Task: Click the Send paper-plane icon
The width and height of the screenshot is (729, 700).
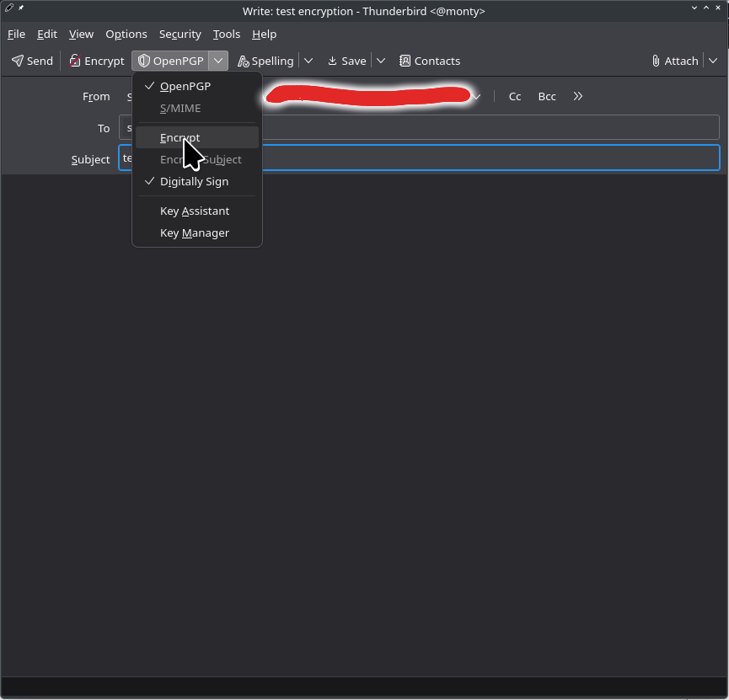Action: [x=18, y=61]
